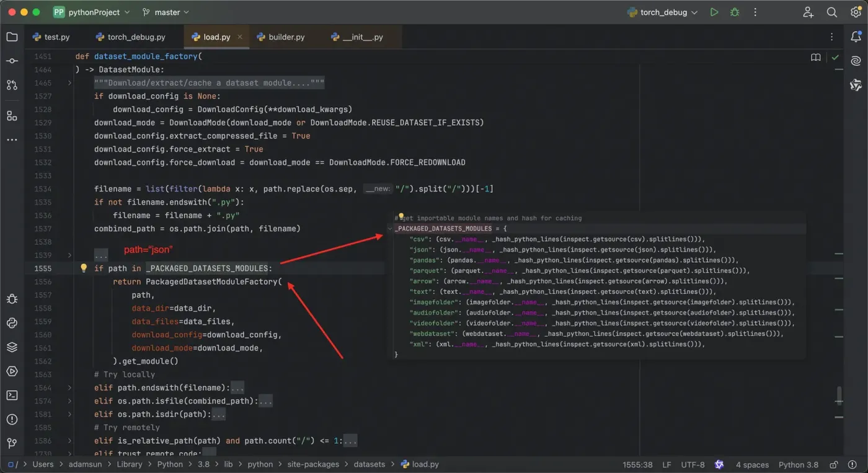Image resolution: width=868 pixels, height=473 pixels.
Task: Click the 4 spaces indent setting
Action: (x=752, y=464)
